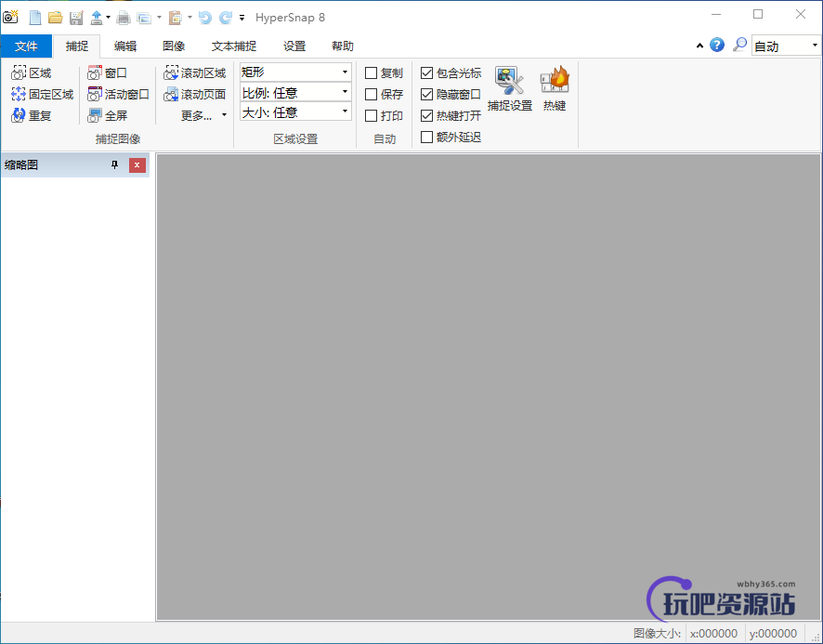The height and width of the screenshot is (644, 823).
Task: Expand the 更多... capture options menu
Action: click(203, 115)
